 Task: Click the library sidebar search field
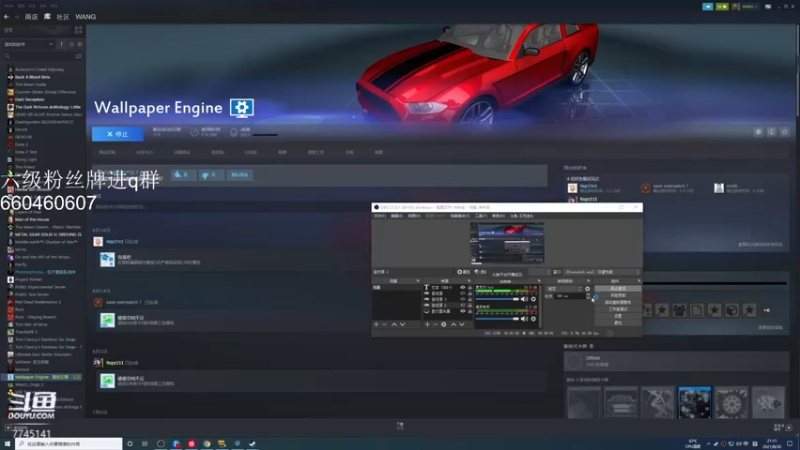point(38,56)
